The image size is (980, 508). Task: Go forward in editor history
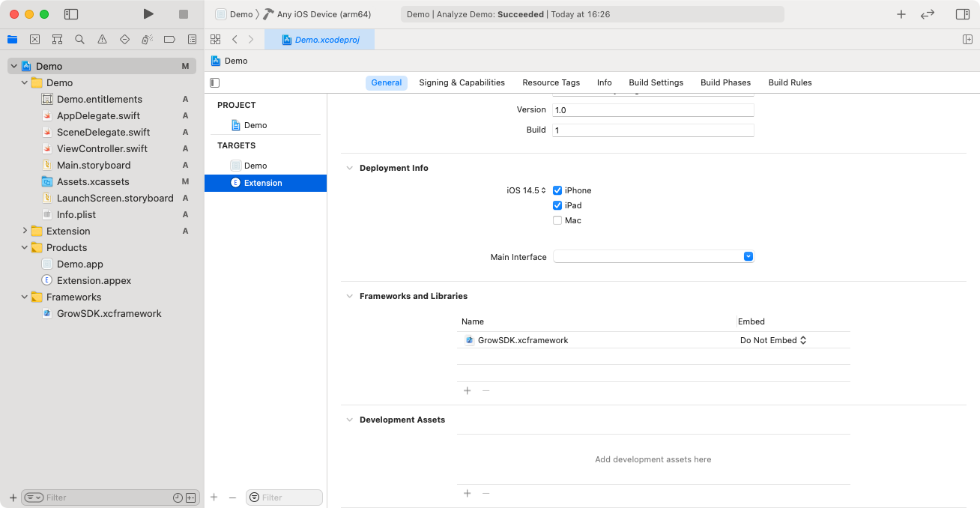[251, 40]
